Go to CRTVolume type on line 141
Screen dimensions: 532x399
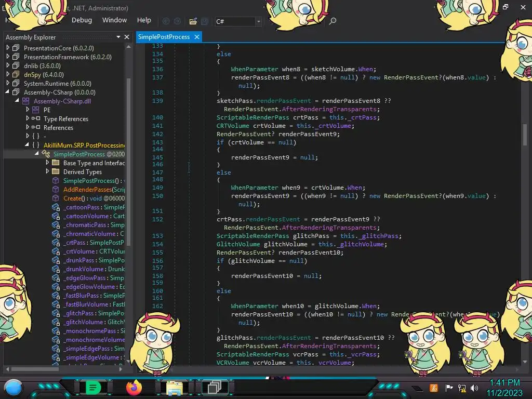233,126
